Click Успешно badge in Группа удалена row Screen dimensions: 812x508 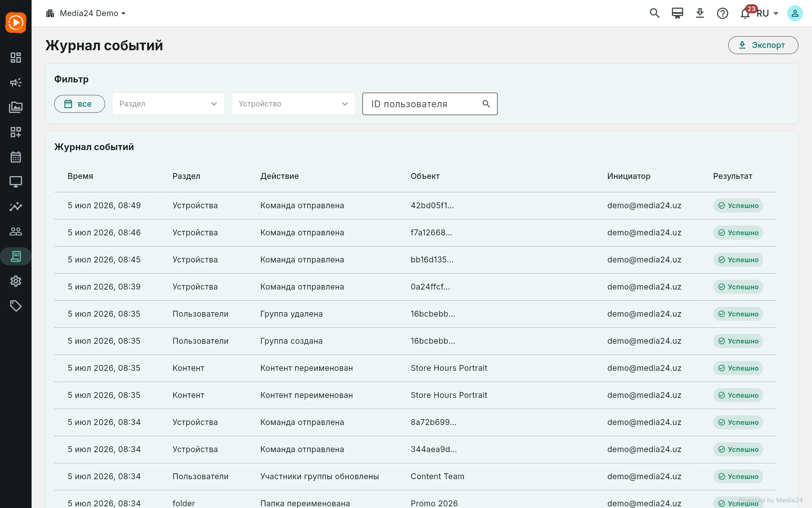(x=738, y=314)
